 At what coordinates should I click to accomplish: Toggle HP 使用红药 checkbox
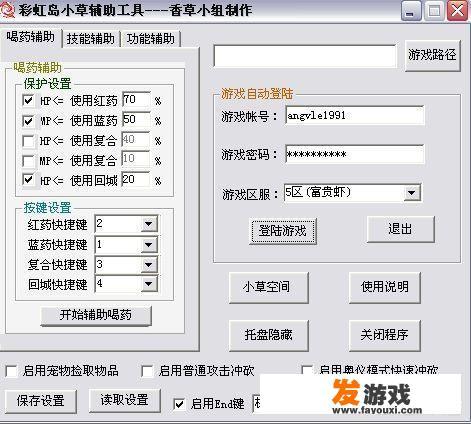[28, 100]
